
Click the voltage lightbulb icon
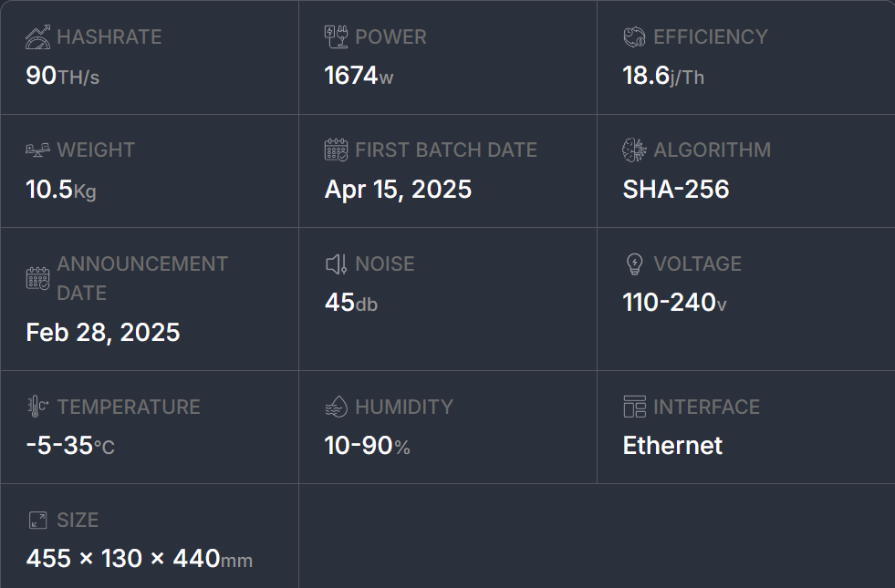click(x=634, y=264)
